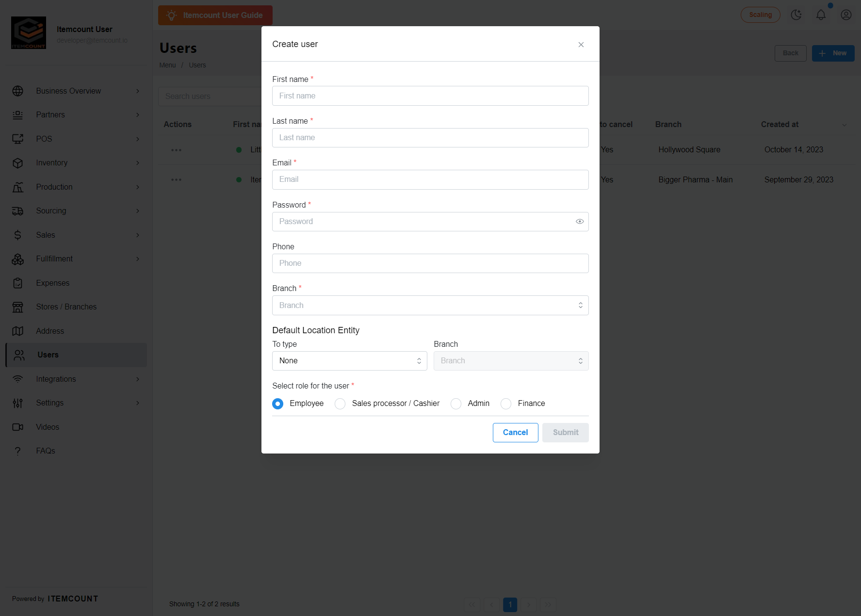The width and height of the screenshot is (861, 616).
Task: Click the Last name field
Action: [430, 138]
